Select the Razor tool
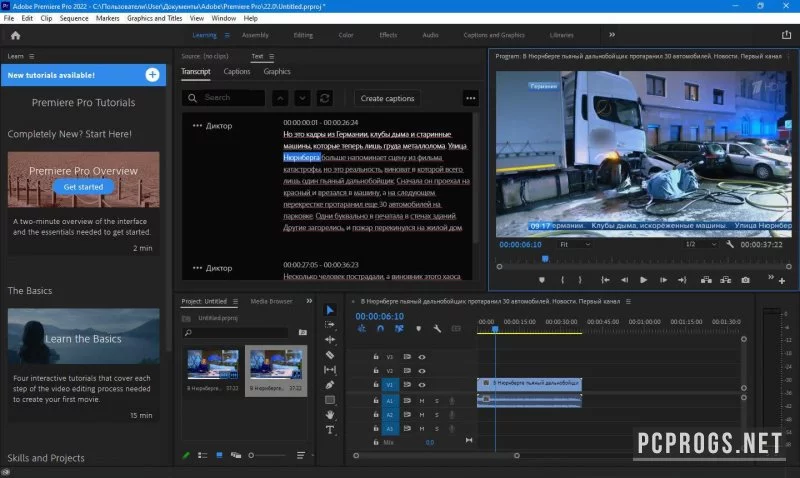800x478 pixels. point(330,355)
